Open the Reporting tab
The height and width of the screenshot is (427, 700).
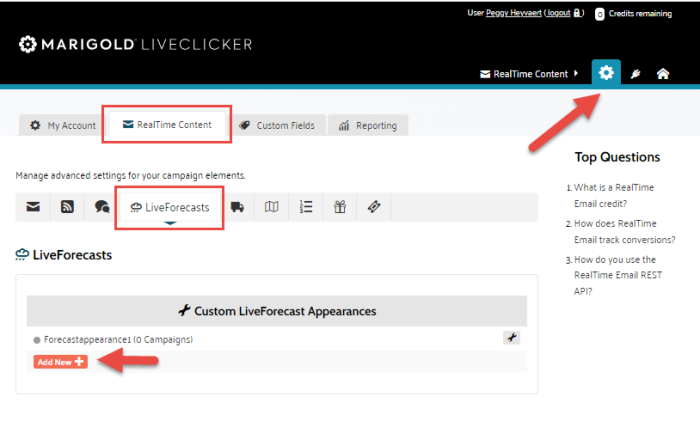(367, 125)
